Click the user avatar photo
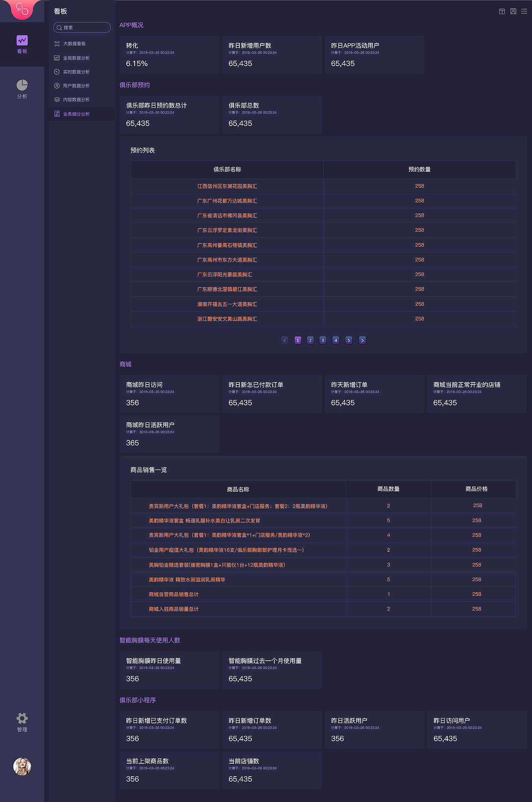532x802 pixels. (x=22, y=766)
